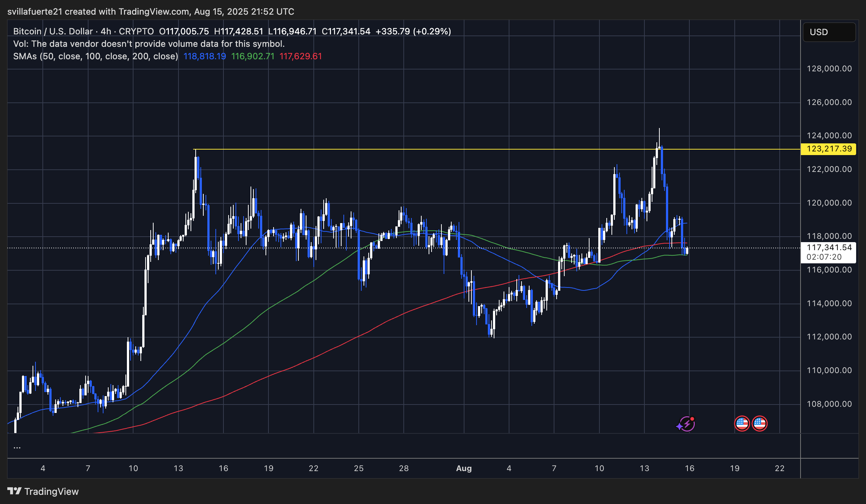Viewport: 866px width, 504px height.
Task: Click the second US flag economic event icon
Action: [x=760, y=424]
